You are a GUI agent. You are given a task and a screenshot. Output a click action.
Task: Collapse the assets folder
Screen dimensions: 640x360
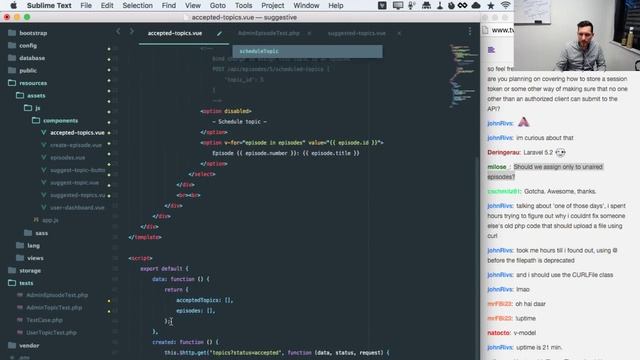click(x=31, y=96)
